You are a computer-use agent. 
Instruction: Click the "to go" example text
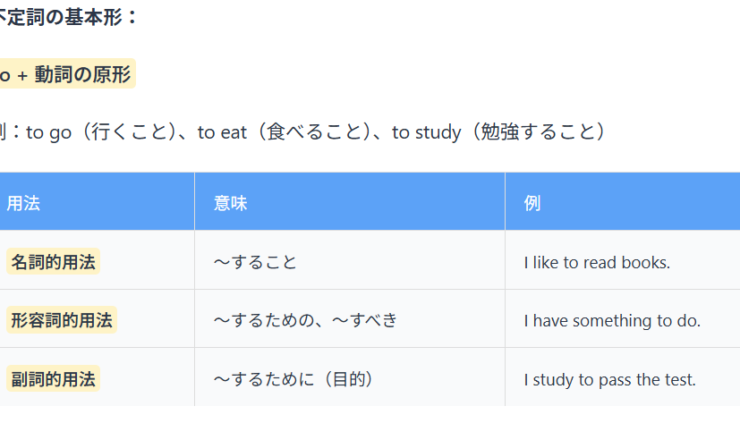pyautogui.click(x=49, y=132)
